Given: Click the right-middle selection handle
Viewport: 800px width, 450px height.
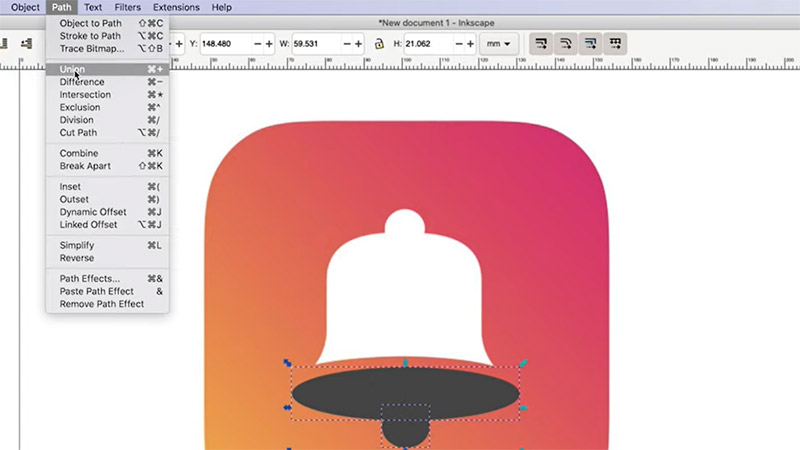Looking at the screenshot, I should tap(523, 408).
